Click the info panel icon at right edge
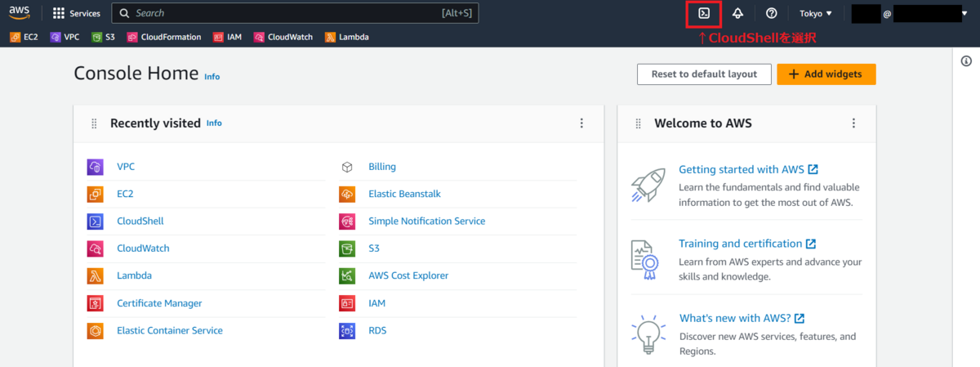Screen dimensions: 980x367 coord(966,61)
